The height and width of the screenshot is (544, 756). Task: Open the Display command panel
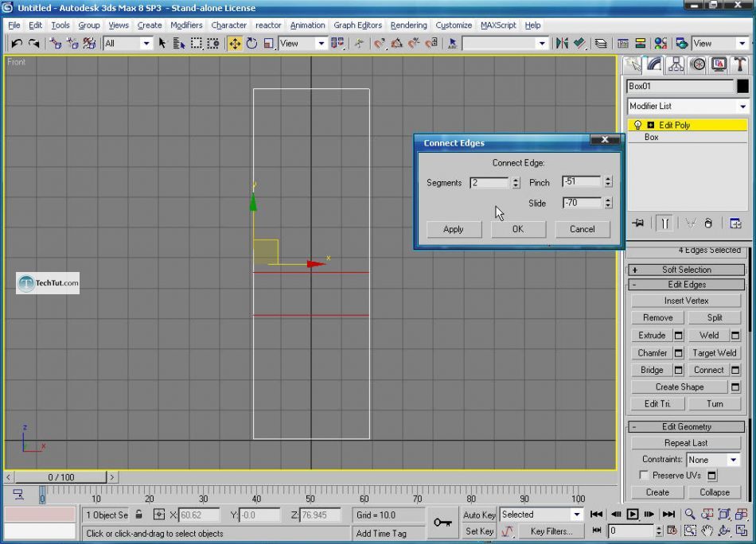pos(719,64)
